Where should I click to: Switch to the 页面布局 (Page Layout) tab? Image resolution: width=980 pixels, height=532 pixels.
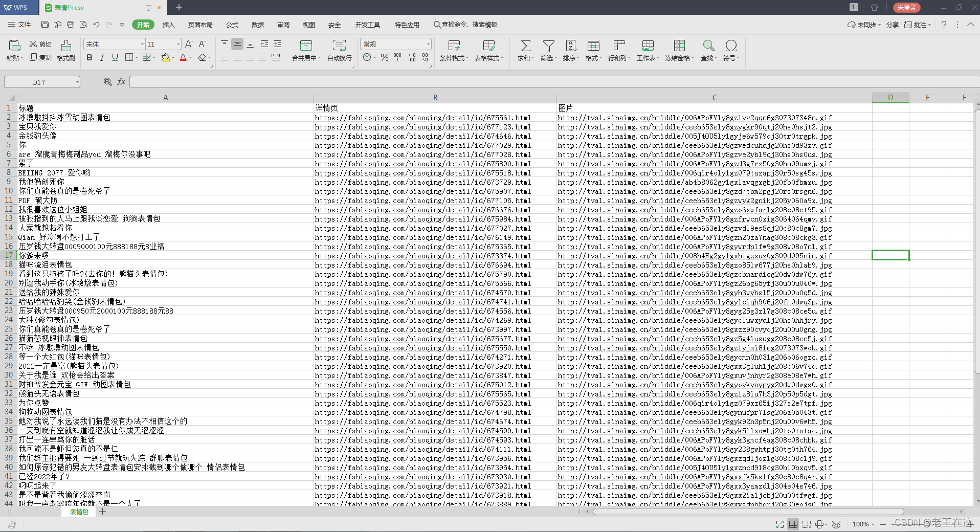200,25
